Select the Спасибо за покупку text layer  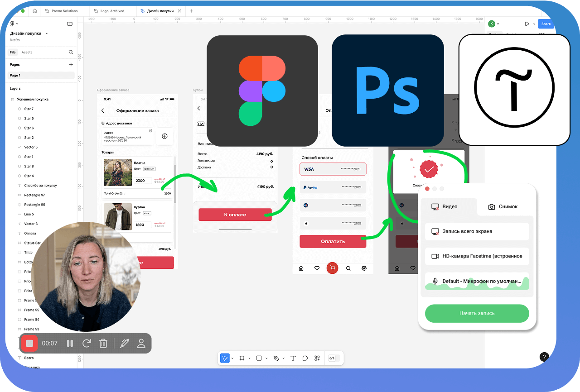point(40,186)
